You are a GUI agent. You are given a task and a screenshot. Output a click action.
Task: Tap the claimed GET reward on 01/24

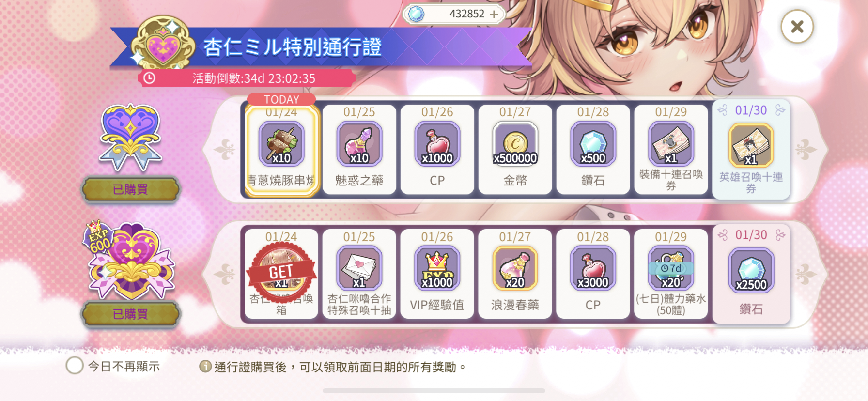tap(281, 274)
